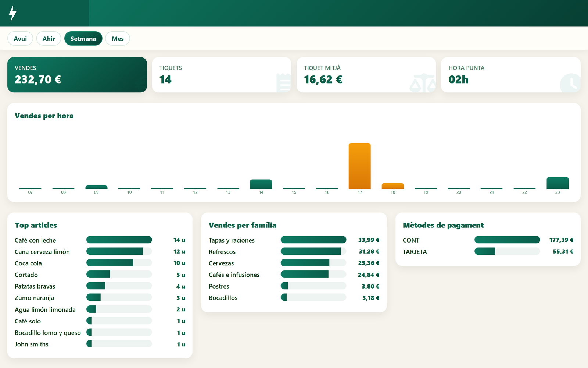Click the Cervezas family label
The height and width of the screenshot is (368, 588).
tap(221, 263)
